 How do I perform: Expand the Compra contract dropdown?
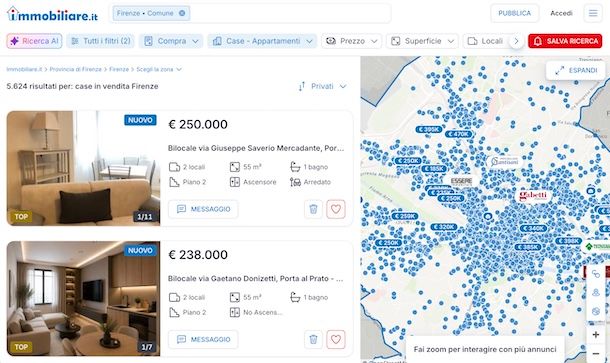(x=171, y=41)
